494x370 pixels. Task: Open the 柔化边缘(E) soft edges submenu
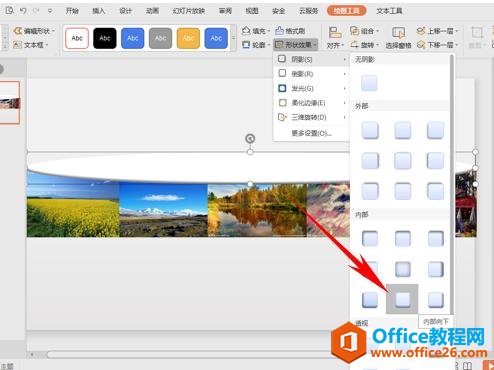click(x=311, y=103)
